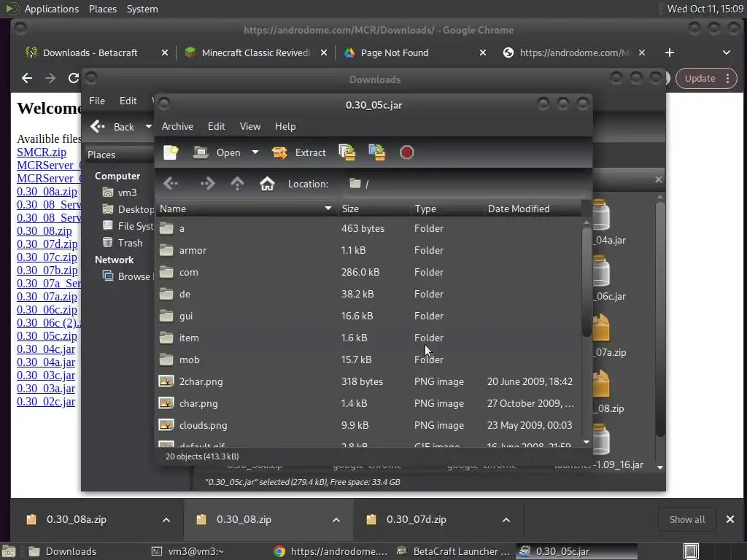
Task: Select the 2char.png file
Action: click(x=368, y=382)
